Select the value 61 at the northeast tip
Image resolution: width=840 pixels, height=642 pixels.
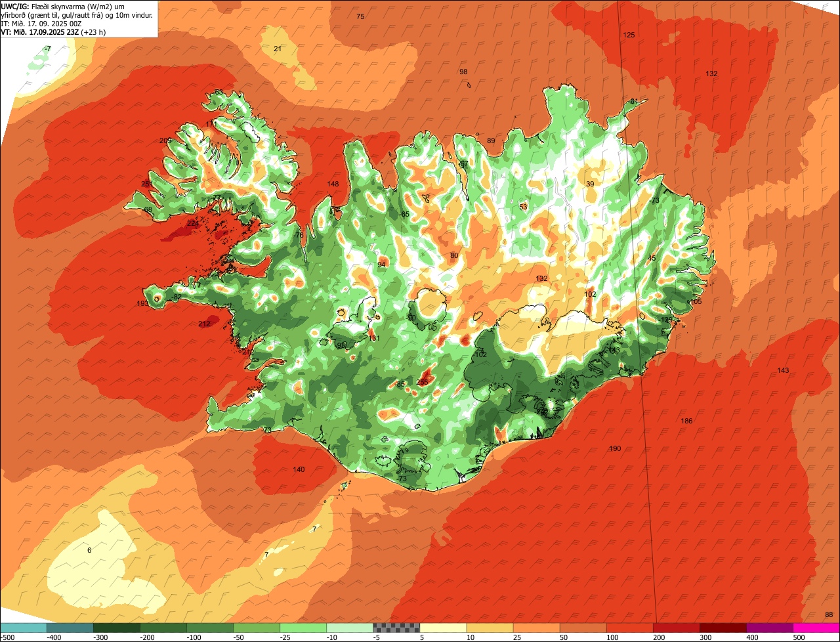tap(633, 101)
